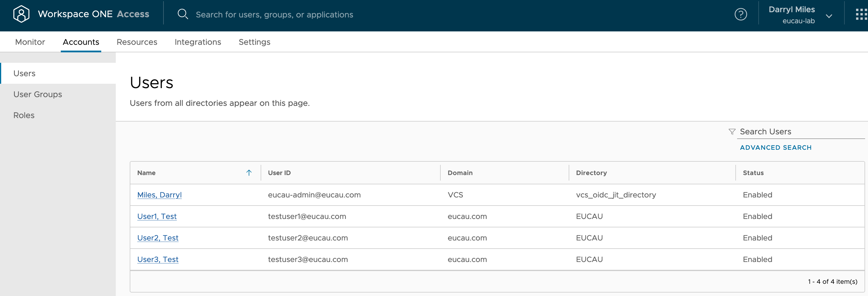The width and height of the screenshot is (868, 296).
Task: Click the magnifying glass search icon
Action: click(x=183, y=14)
